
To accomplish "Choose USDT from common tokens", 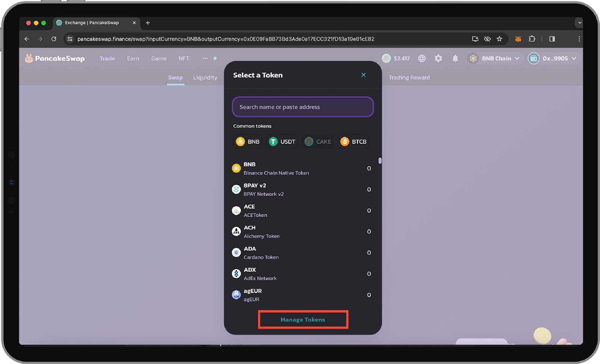I will [282, 142].
